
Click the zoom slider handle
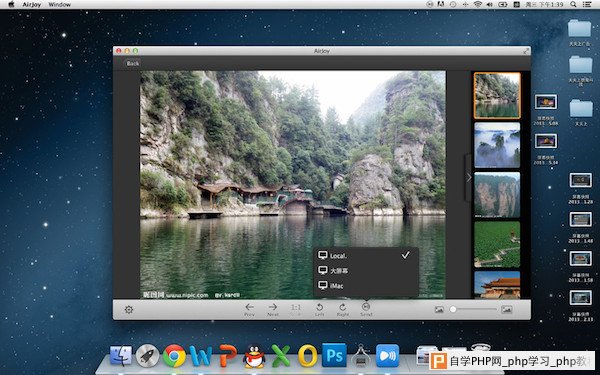(x=453, y=309)
